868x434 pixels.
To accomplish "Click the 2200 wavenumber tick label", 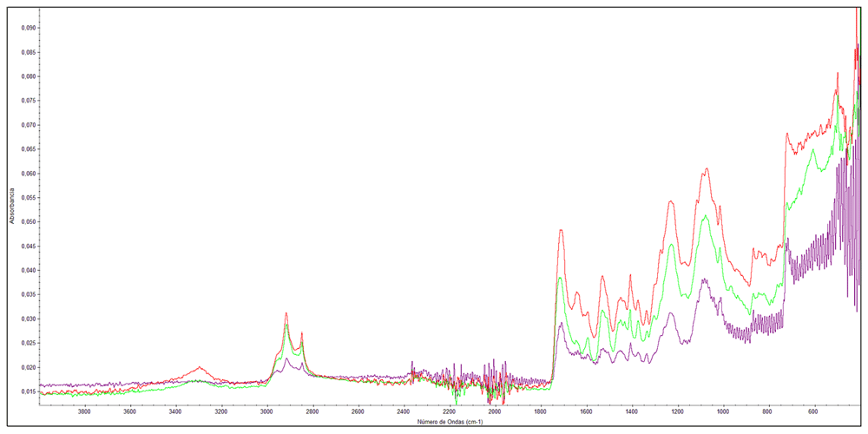I will click(x=449, y=412).
